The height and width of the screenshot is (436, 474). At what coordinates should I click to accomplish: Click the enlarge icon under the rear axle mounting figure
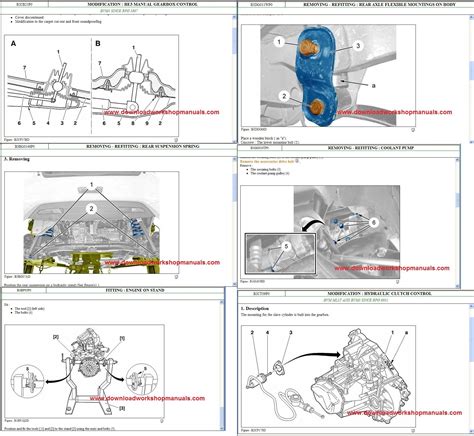(413, 130)
